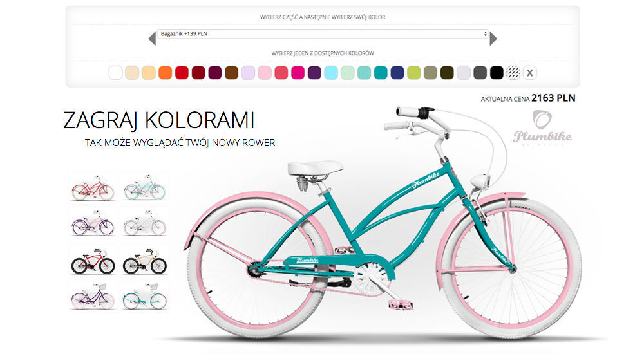Select the hatched pattern swatch

point(513,73)
